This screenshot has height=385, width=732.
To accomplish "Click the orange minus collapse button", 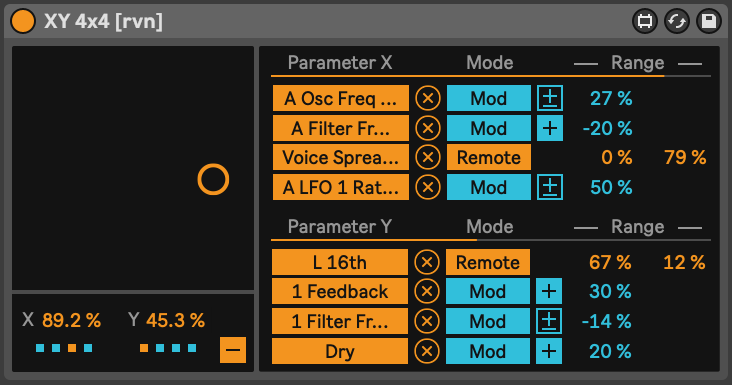I will [233, 350].
